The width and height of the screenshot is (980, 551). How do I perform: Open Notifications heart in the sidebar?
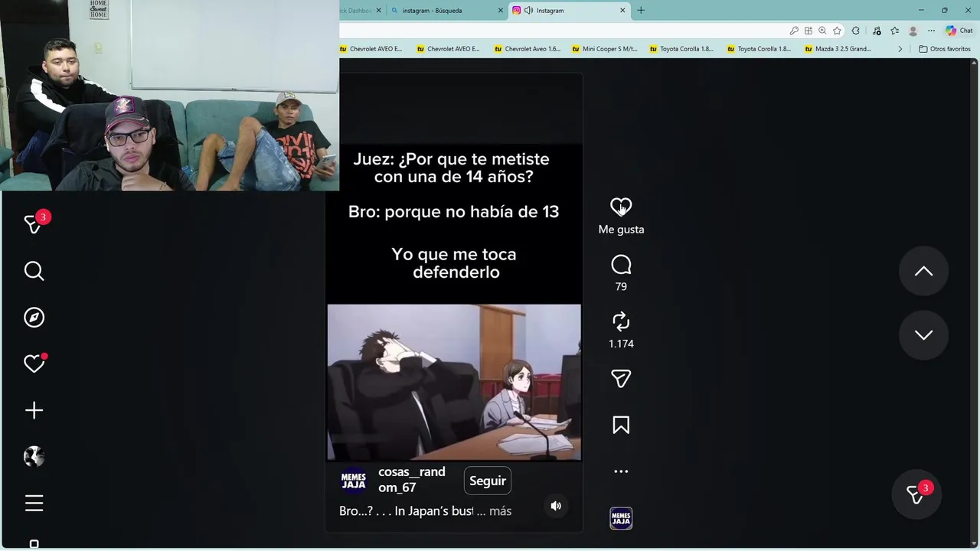coord(34,364)
